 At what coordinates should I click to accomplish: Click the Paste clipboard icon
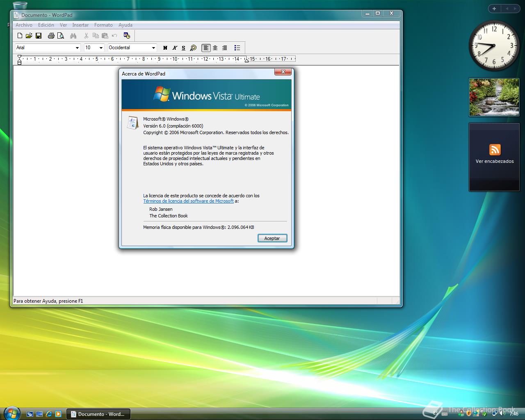tap(105, 36)
